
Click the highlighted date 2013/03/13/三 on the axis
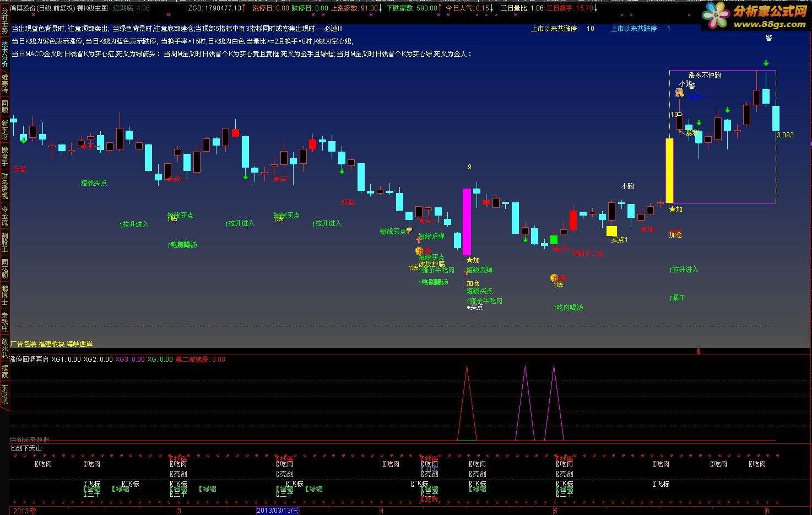pos(278,511)
